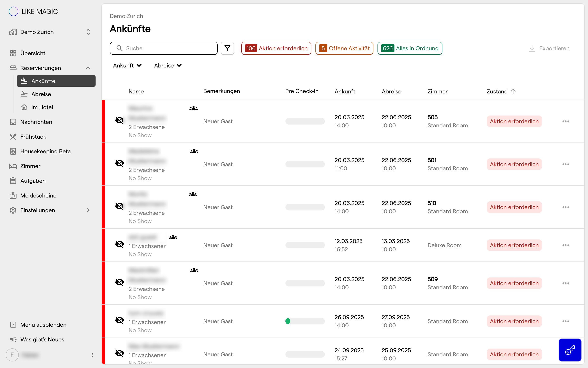
Task: Click the Übersicht grid icon
Action: (x=13, y=53)
